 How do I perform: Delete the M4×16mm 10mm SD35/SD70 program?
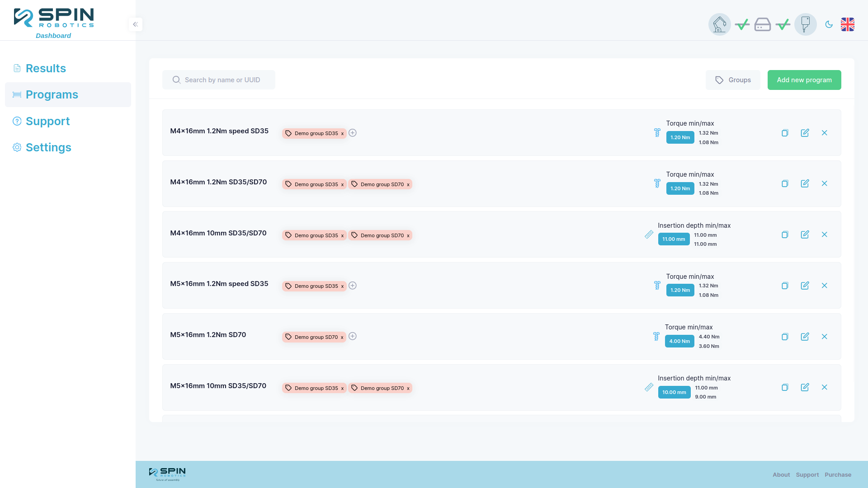click(x=824, y=235)
